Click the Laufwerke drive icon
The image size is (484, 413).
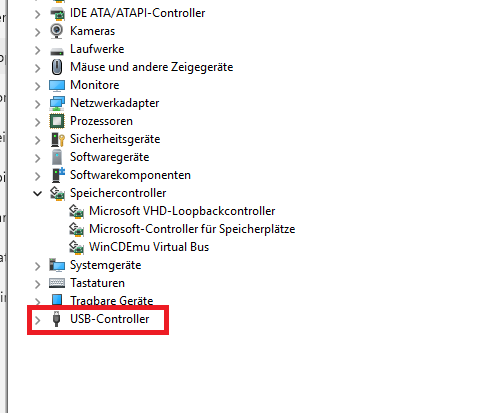[57, 51]
